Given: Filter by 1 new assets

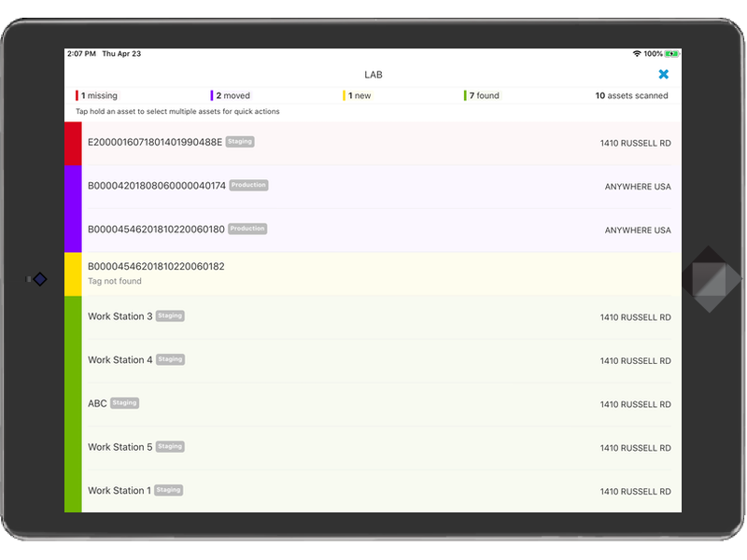Looking at the screenshot, I should pos(357,96).
